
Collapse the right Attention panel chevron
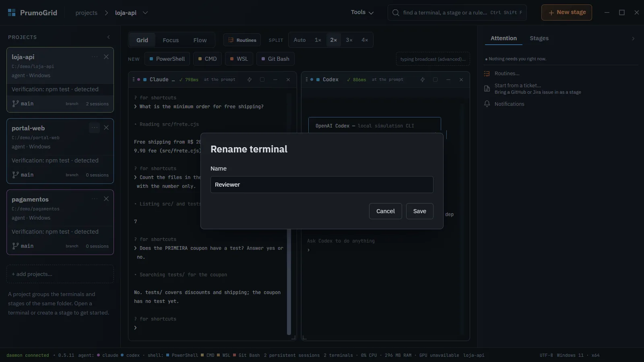coord(633,39)
